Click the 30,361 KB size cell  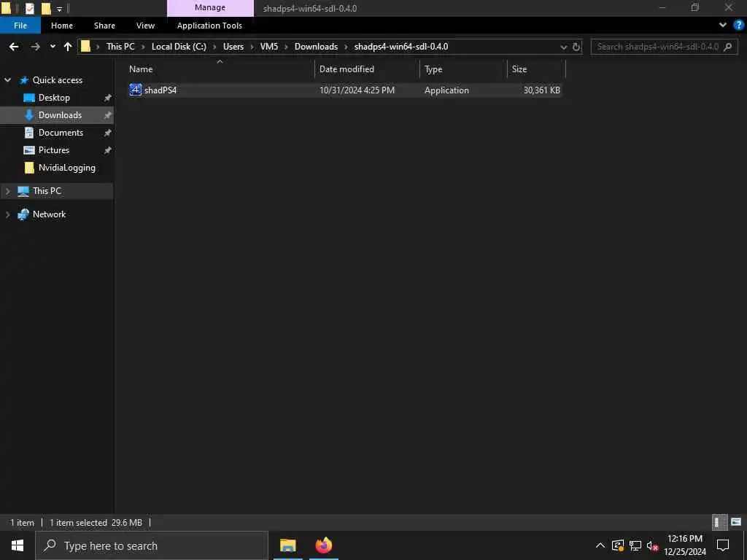pos(542,90)
